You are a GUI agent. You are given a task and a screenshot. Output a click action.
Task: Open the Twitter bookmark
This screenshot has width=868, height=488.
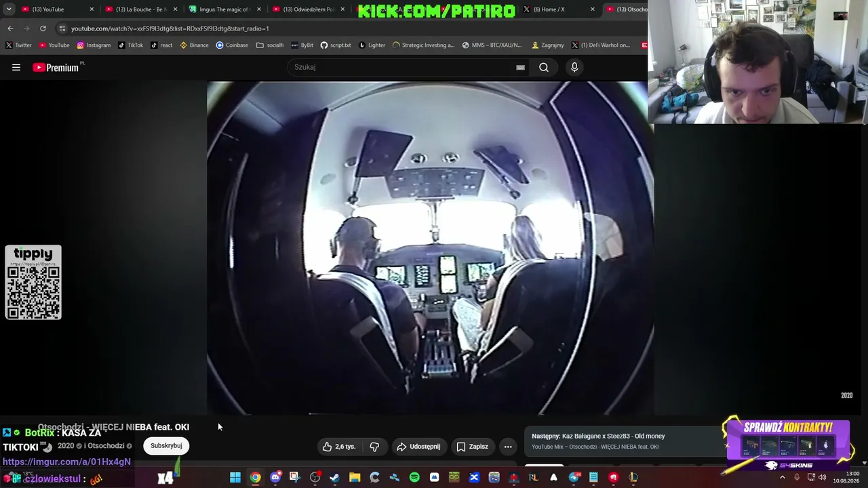pos(18,45)
